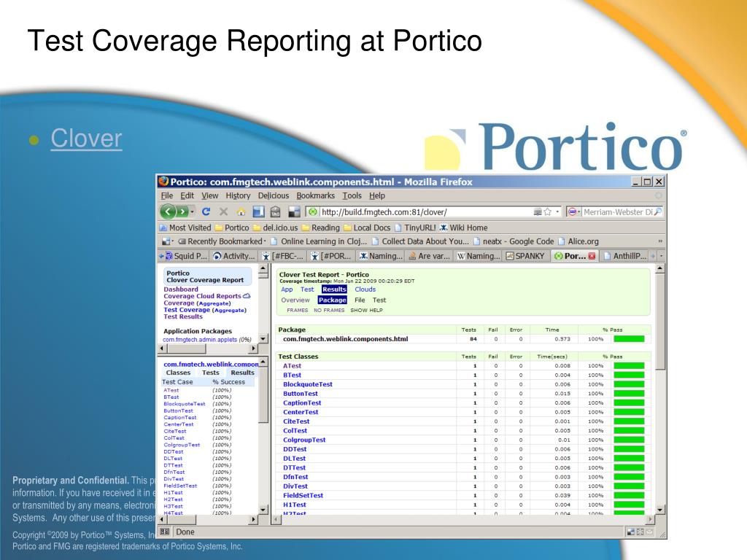Open the Portico bookmarks folder

232,227
